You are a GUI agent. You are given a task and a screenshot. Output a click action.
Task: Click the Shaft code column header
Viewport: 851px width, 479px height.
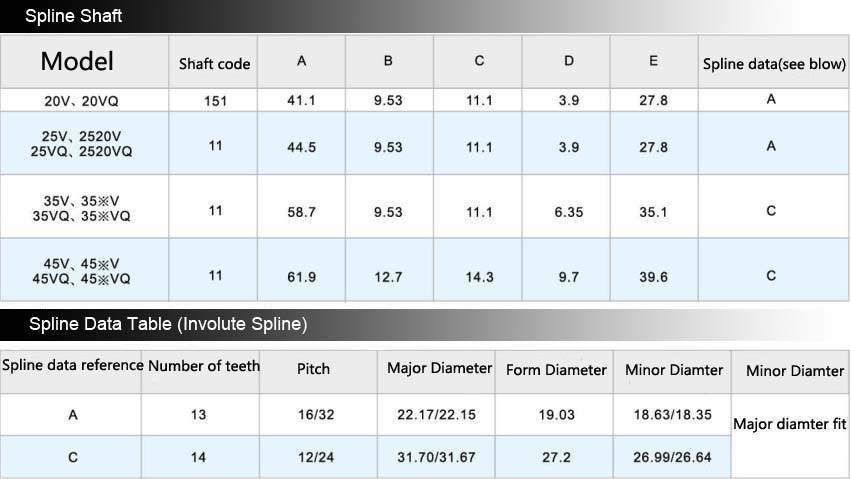coord(214,63)
